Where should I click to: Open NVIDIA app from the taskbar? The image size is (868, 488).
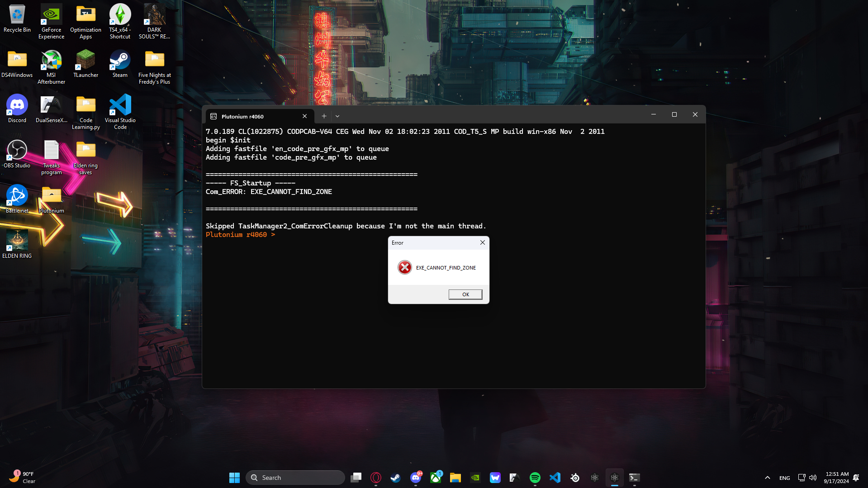(x=475, y=478)
